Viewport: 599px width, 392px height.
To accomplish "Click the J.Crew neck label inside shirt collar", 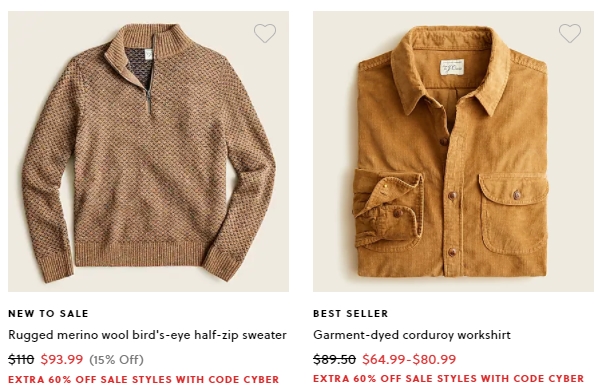I will point(452,68).
